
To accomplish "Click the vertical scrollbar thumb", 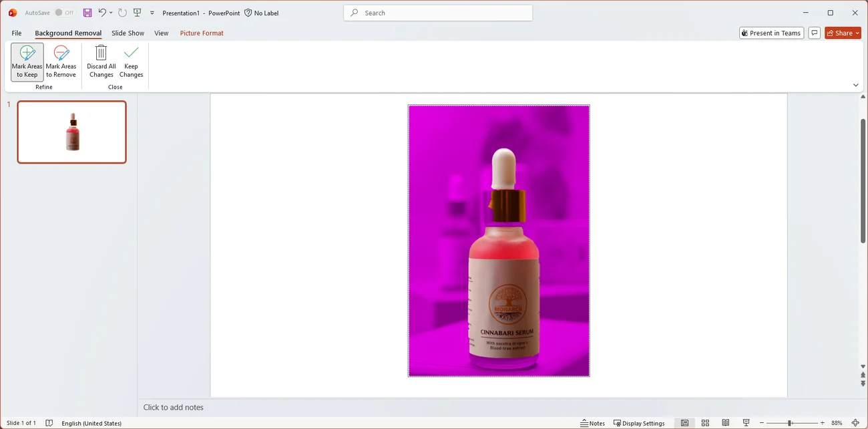I will 863,180.
